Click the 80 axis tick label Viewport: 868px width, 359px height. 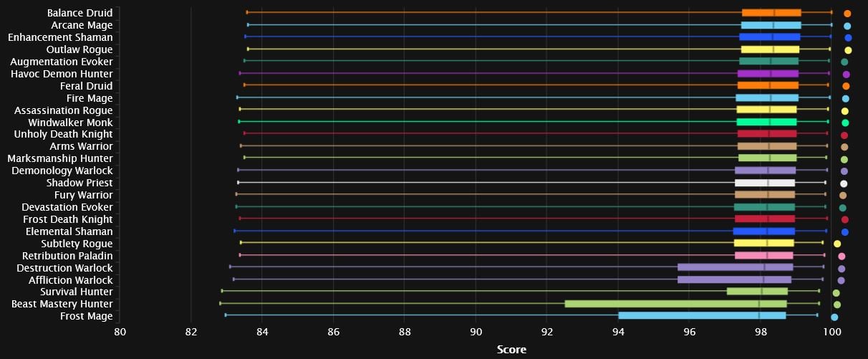(x=120, y=332)
